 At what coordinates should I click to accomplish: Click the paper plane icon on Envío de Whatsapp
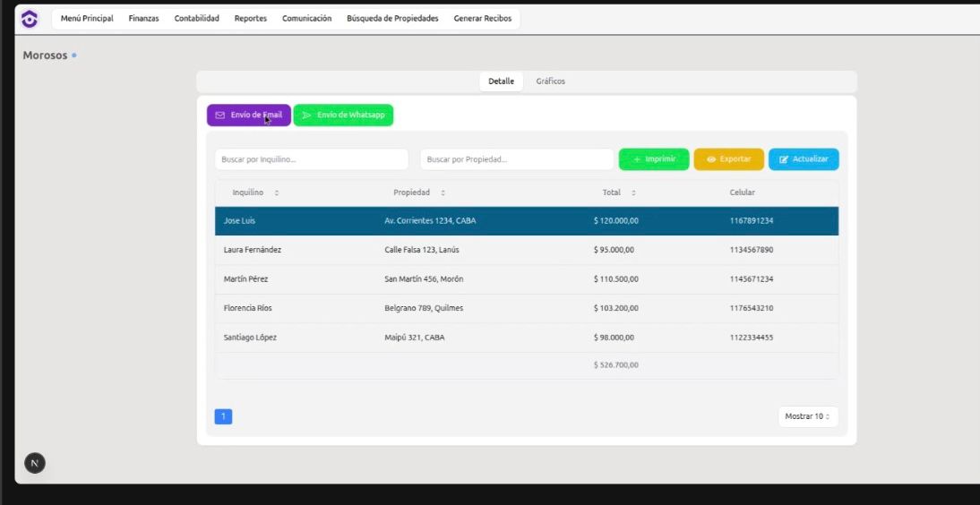306,116
